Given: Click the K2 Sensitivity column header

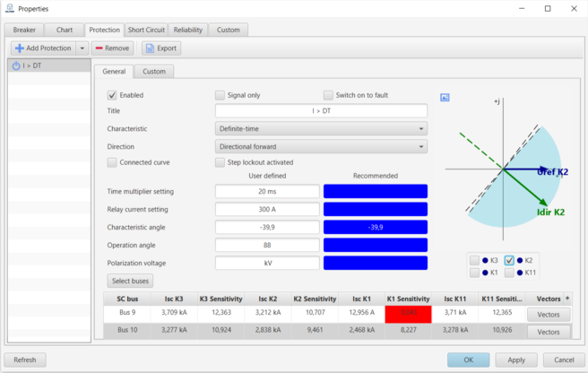Looking at the screenshot, I should click(315, 299).
